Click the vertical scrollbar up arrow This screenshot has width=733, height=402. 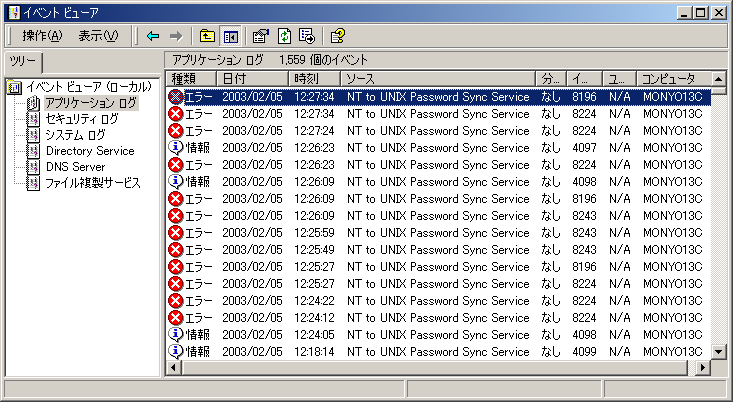719,79
